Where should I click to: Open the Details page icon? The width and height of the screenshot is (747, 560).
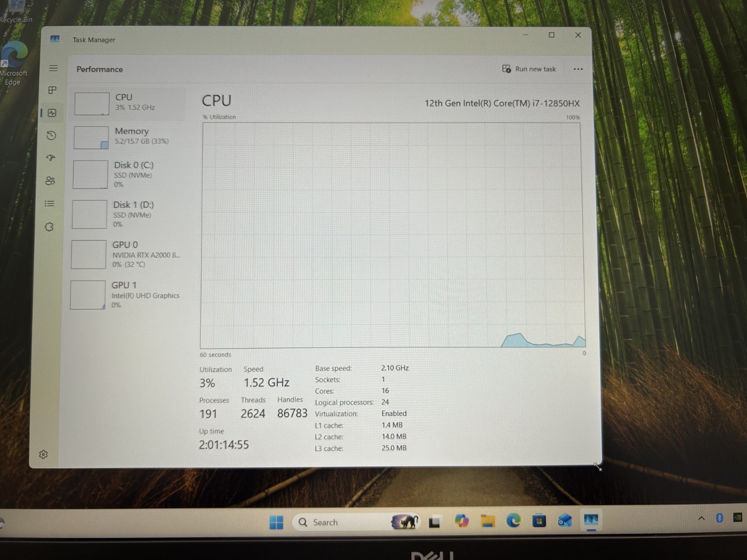[x=49, y=203]
